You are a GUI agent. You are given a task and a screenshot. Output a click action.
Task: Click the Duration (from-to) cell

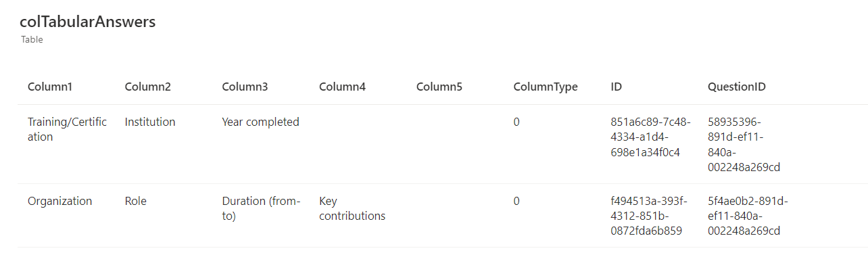click(261, 208)
